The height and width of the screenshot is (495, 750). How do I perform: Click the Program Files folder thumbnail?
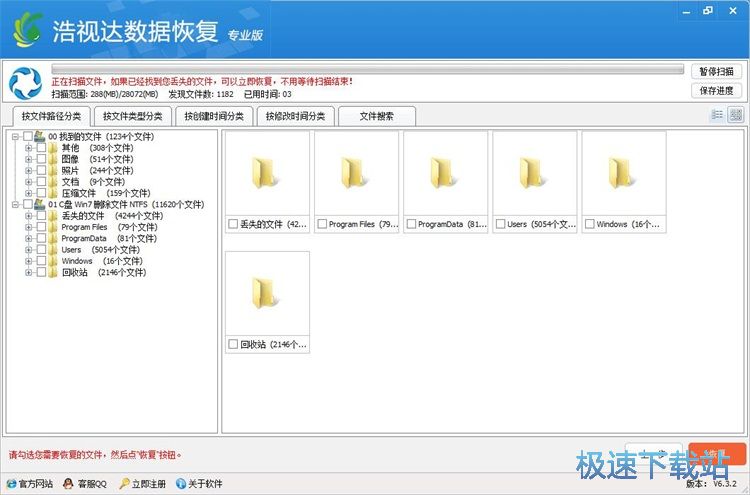[x=356, y=174]
